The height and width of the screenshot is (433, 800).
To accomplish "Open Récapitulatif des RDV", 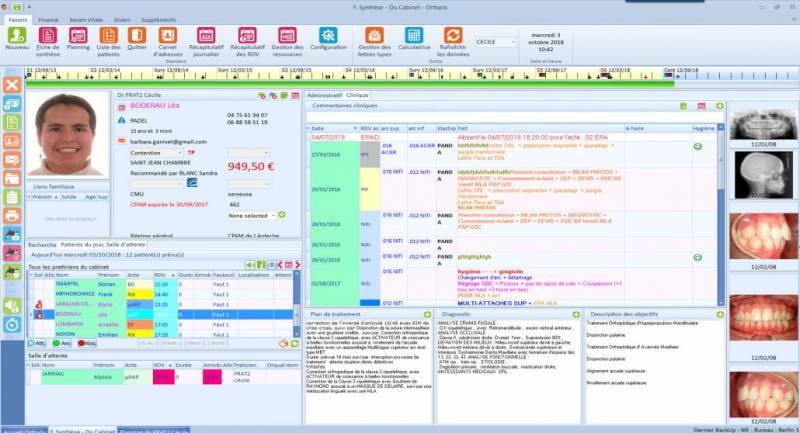I will (x=247, y=41).
